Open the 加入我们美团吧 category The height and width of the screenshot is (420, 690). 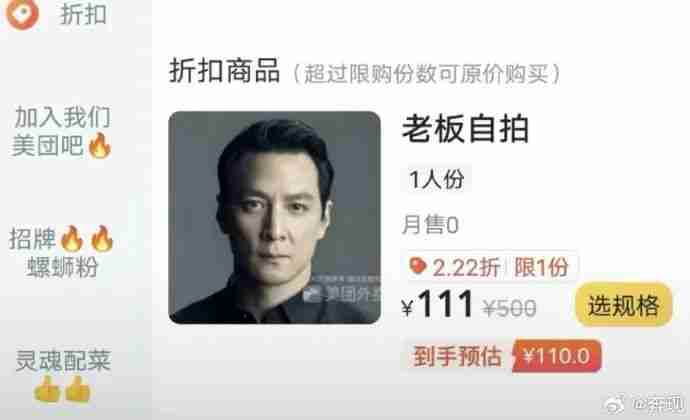pyautogui.click(x=62, y=131)
